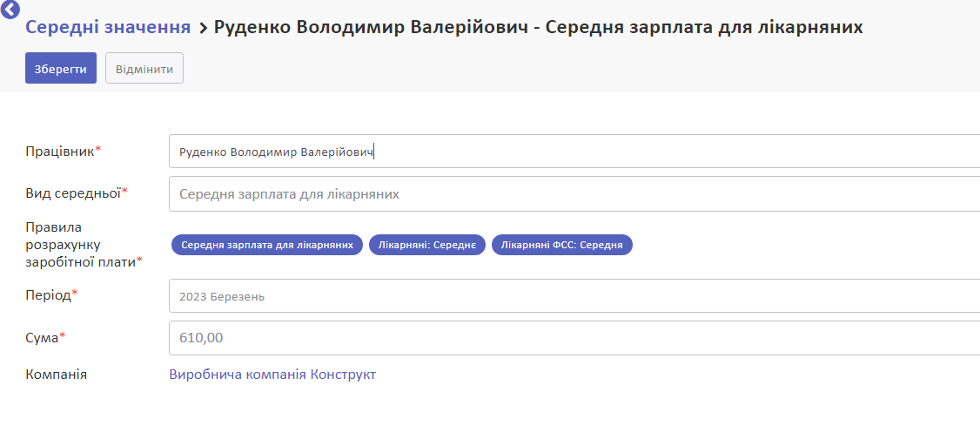This screenshot has height=446, width=980.
Task: Click the Правила розрахунку заробітної плати label
Action: (84, 245)
